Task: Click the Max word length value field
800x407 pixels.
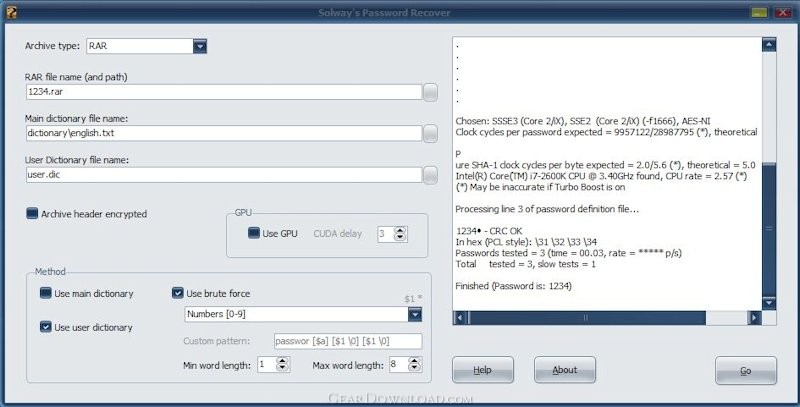Action: (x=399, y=365)
